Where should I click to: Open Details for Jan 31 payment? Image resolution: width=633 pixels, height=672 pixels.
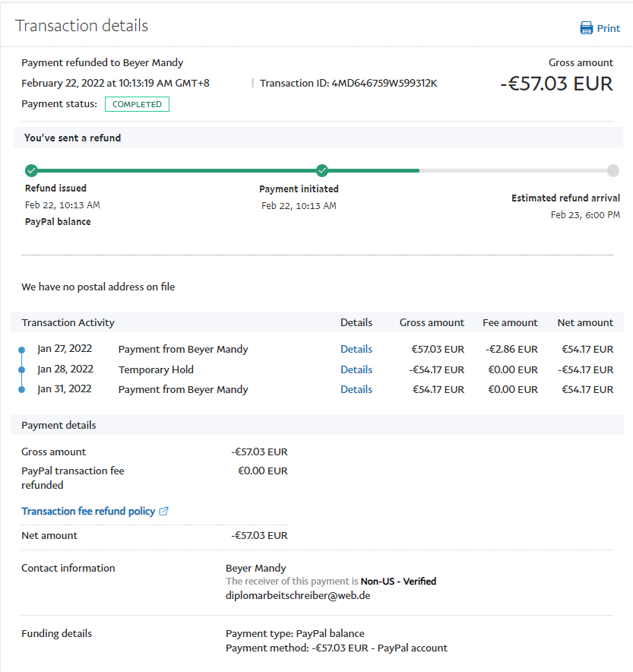(356, 389)
